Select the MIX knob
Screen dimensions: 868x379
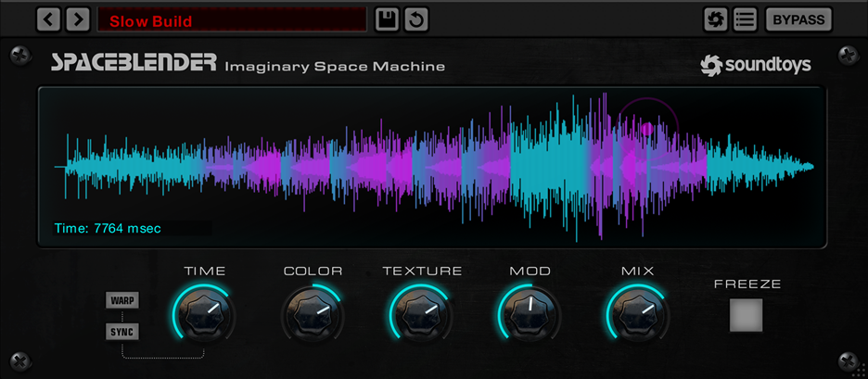[x=638, y=313]
